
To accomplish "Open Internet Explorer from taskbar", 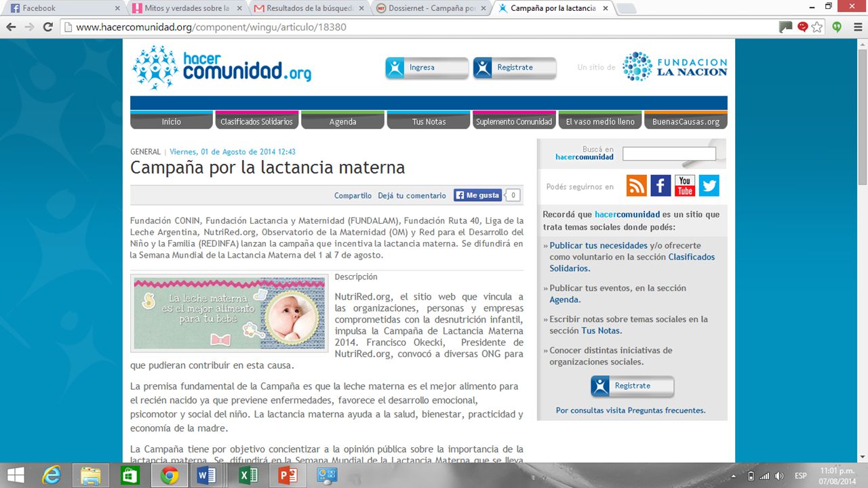I will coord(52,475).
